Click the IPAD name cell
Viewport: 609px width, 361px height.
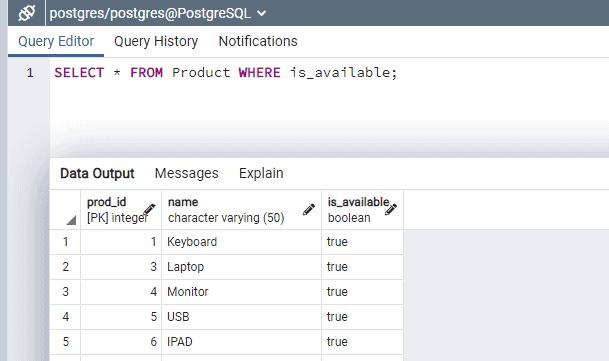pyautogui.click(x=242, y=342)
